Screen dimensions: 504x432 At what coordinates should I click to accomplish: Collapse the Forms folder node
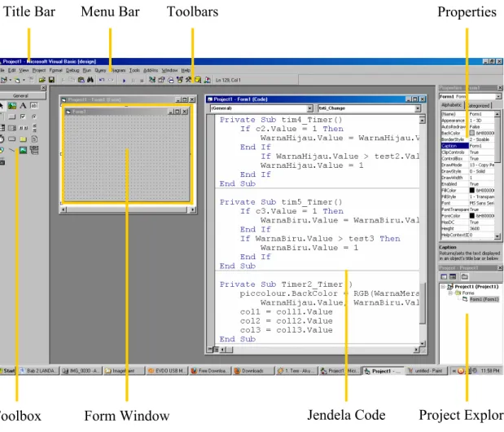pos(450,293)
